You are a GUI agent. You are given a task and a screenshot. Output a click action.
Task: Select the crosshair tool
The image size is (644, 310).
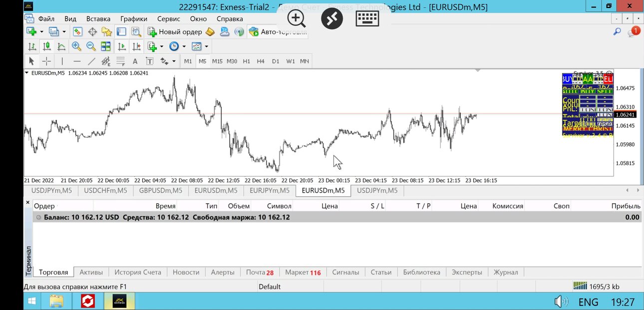click(x=46, y=61)
